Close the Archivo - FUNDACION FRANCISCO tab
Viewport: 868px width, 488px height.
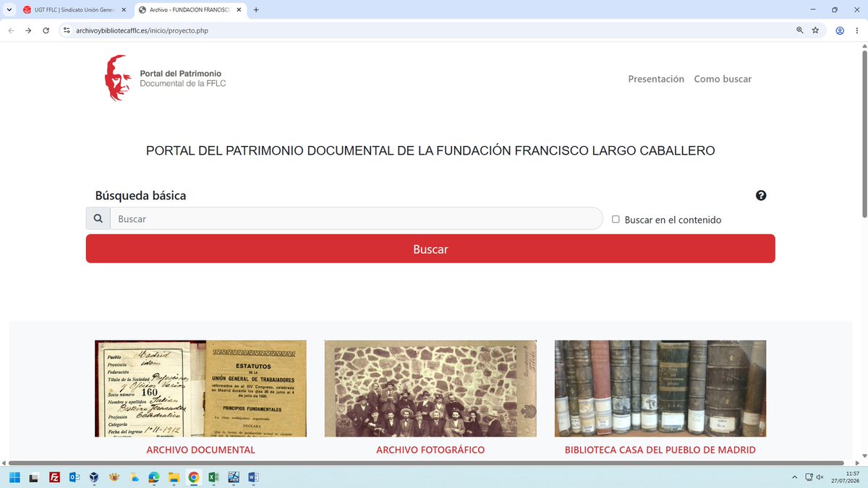[x=238, y=10]
